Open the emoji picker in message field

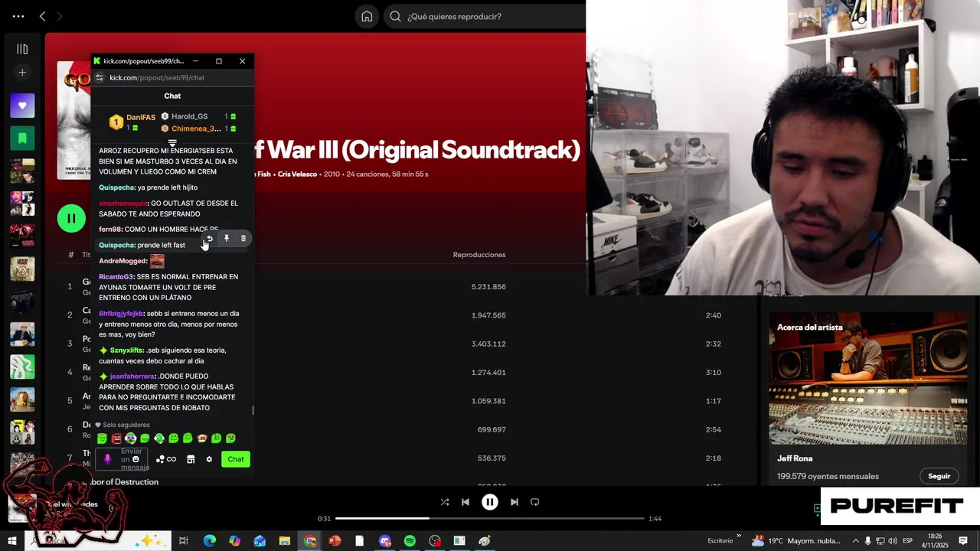(136, 459)
